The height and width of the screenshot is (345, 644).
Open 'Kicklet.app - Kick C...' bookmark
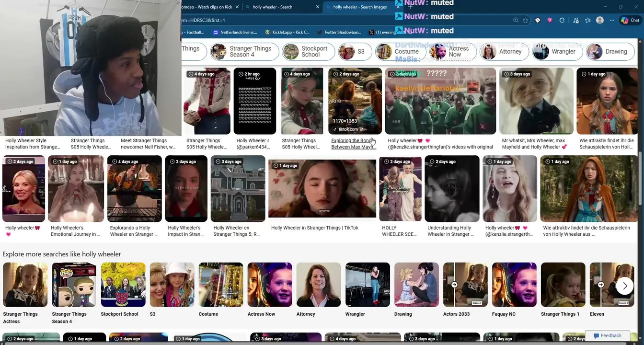click(287, 32)
